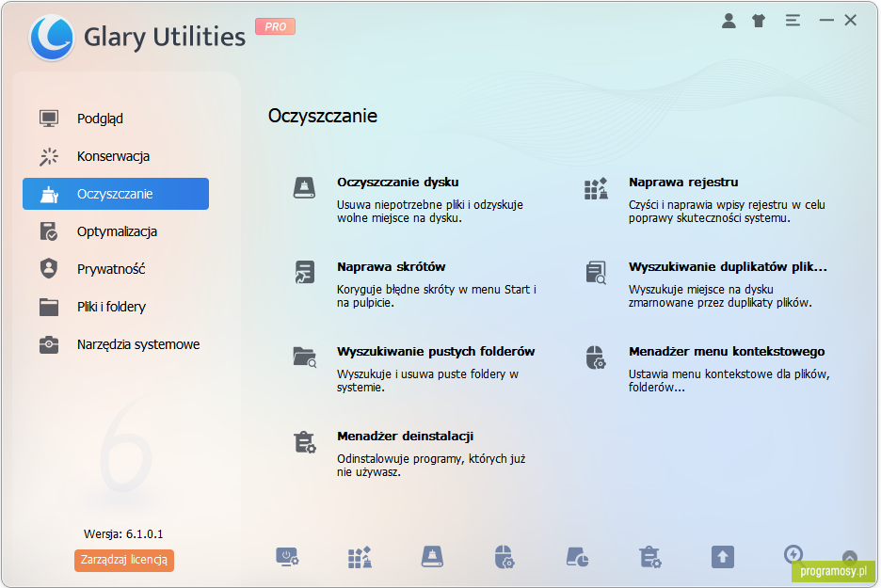Viewport: 881px width, 588px height.
Task: Click the Prywatność shield icon
Action: [49, 268]
